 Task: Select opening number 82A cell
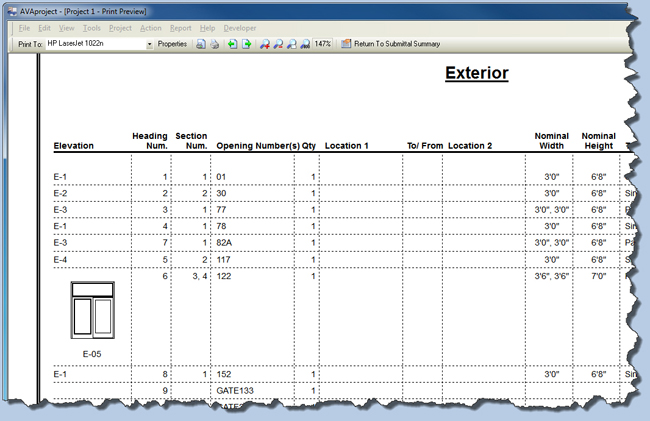226,242
